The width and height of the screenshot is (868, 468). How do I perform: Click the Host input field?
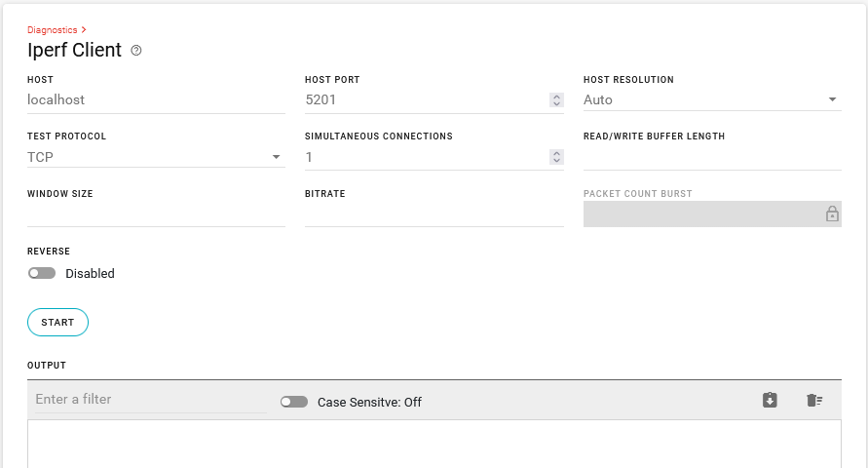[156, 100]
